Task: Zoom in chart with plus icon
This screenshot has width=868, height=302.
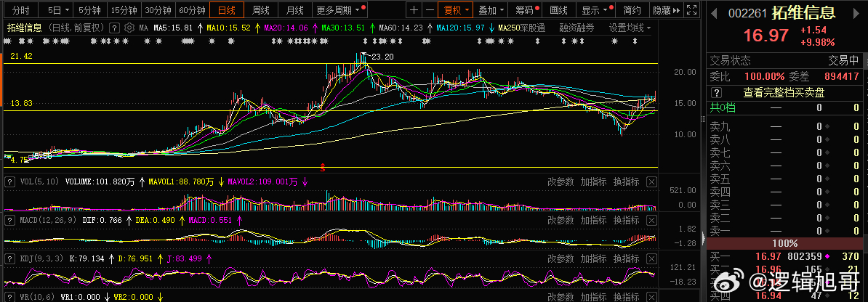Action: click(414, 10)
